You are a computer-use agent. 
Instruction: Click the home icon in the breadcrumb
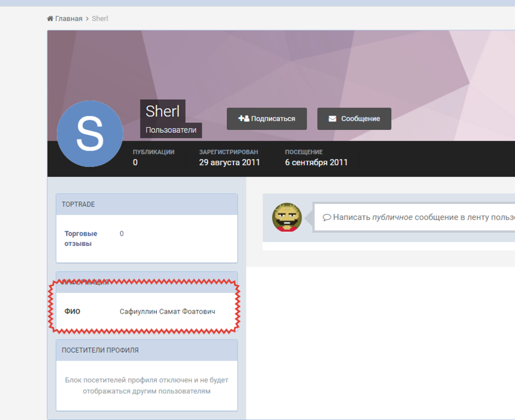(50, 18)
